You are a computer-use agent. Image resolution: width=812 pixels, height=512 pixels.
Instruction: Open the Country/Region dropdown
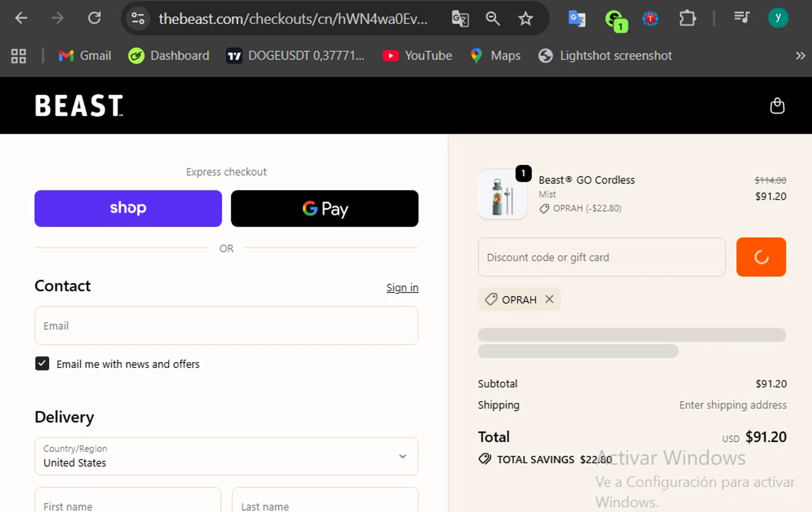[x=226, y=456]
